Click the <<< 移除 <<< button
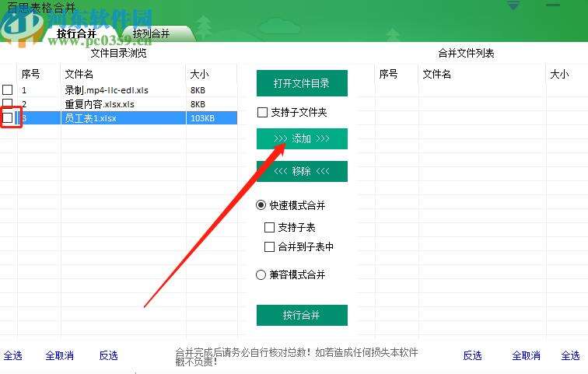 [302, 171]
